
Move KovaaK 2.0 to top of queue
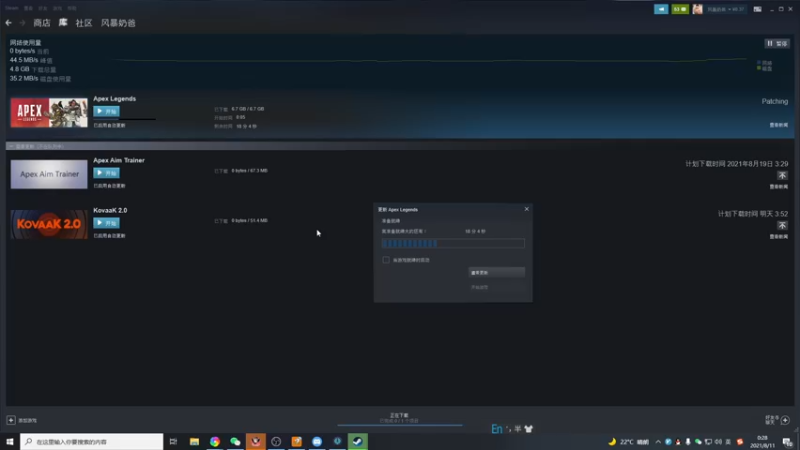pyautogui.click(x=782, y=226)
